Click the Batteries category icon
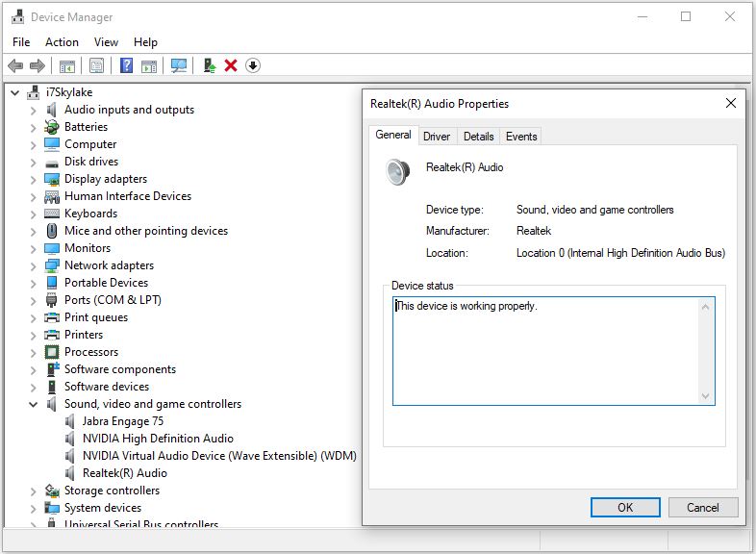This screenshot has height=554, width=756. point(52,127)
